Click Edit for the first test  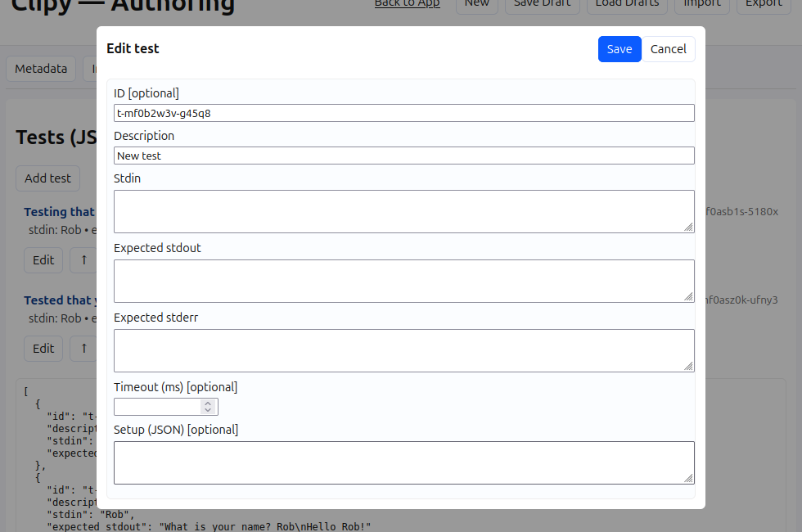43,260
